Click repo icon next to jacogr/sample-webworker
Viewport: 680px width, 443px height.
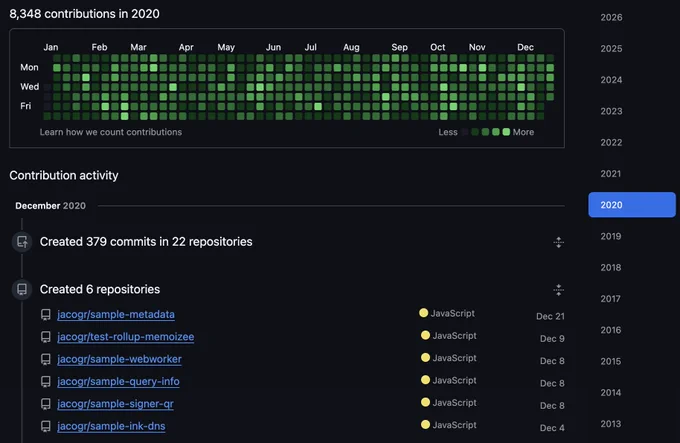click(x=46, y=359)
